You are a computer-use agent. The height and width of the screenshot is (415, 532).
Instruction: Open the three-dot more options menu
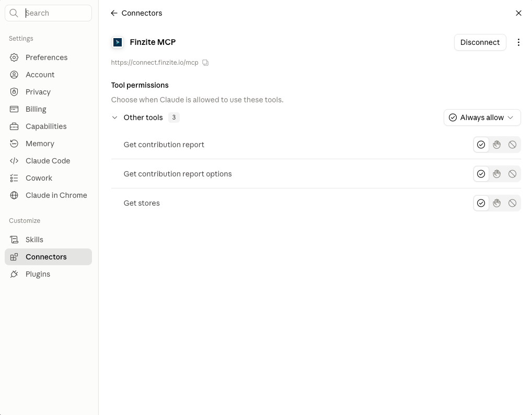(518, 42)
